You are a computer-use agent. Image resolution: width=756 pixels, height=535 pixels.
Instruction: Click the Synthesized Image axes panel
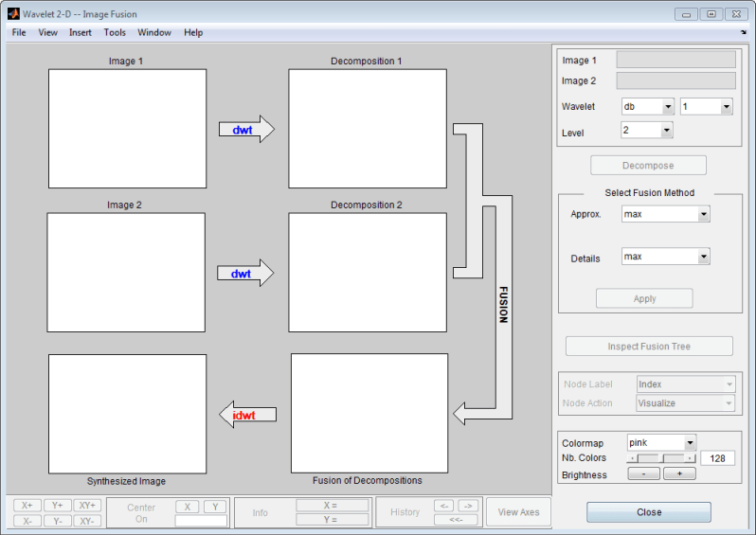tap(127, 414)
